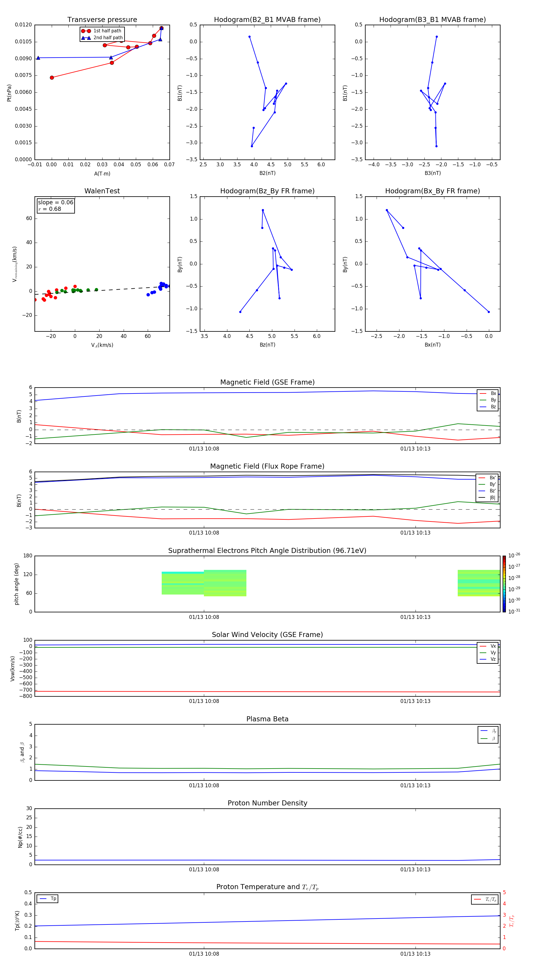Click '01/13 10:08' tick under Plasma Beta
This screenshot has width=535, height=980.
coord(204,785)
